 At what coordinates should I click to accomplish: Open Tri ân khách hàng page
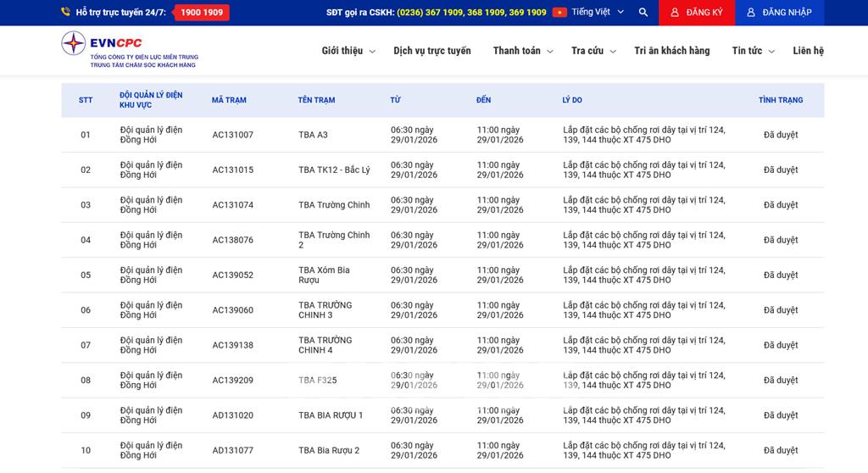[x=671, y=51]
